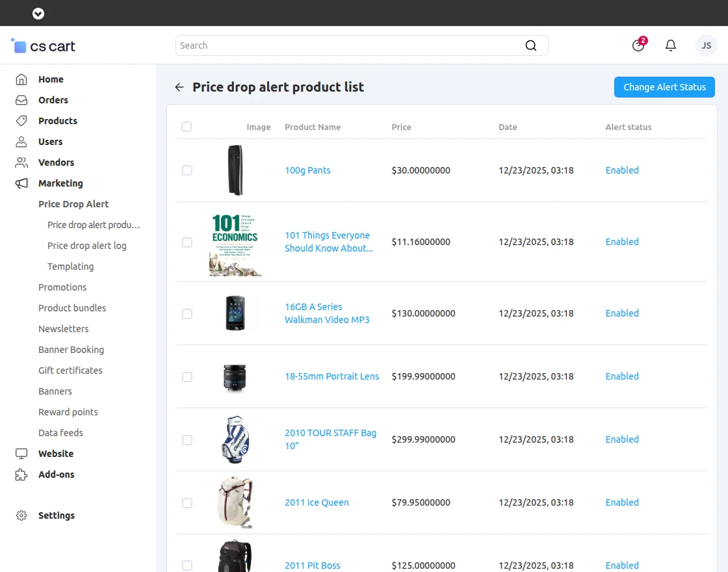Click the Add-ons puzzle icon

coord(21,474)
